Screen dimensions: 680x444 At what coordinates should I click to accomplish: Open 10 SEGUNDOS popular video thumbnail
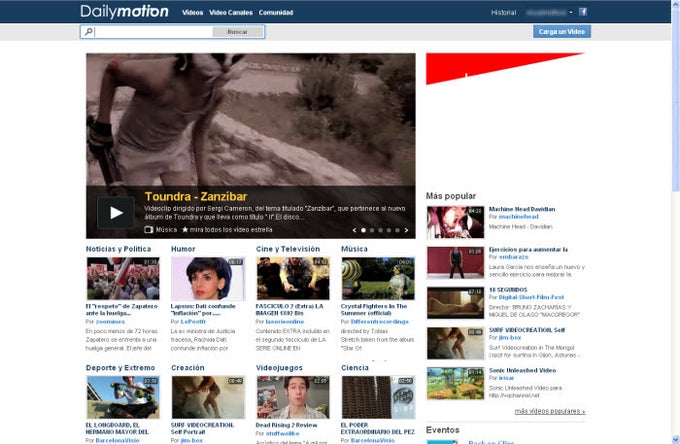click(x=455, y=303)
